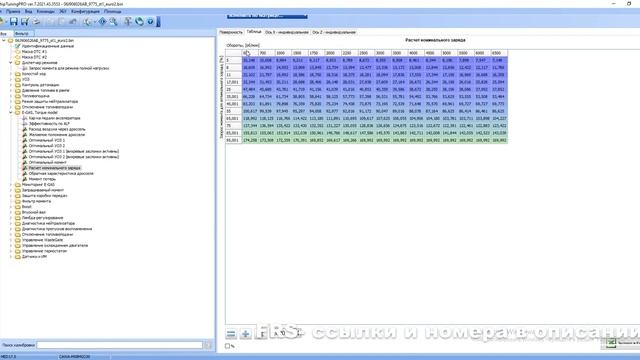This screenshot has height=360, width=640.
Task: Click the Маска DTC #1 item icon
Action: pos(18,52)
